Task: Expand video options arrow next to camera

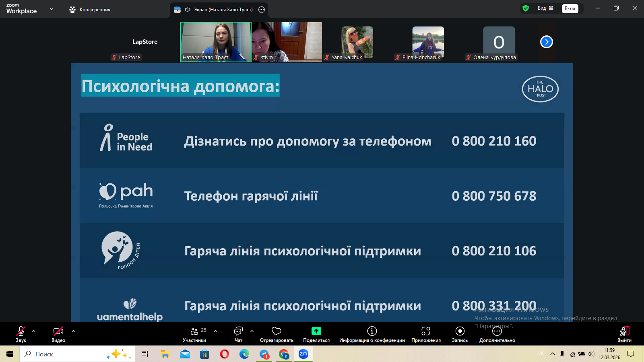Action: pyautogui.click(x=73, y=331)
